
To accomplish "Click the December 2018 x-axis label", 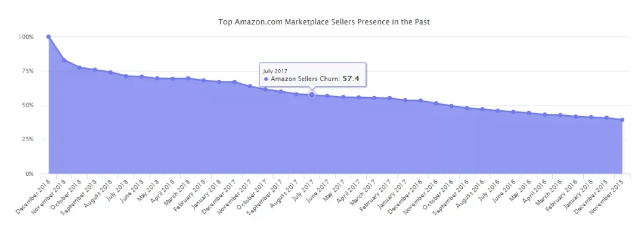I will [33, 196].
